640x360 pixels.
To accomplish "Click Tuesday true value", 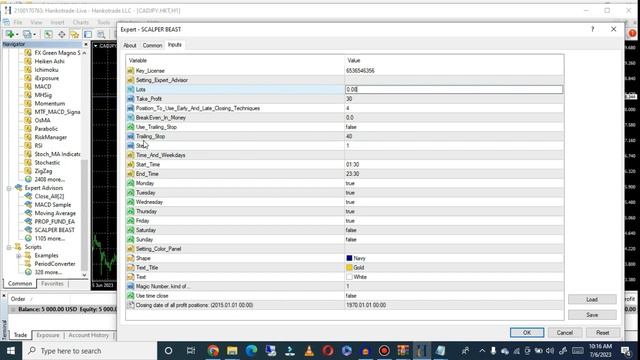I will (x=453, y=193).
